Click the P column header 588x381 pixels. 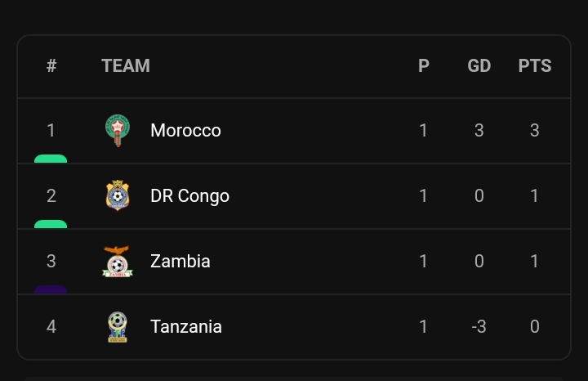(x=424, y=66)
